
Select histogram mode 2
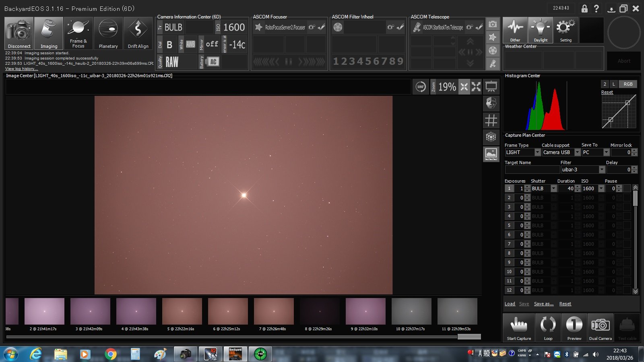tap(605, 84)
